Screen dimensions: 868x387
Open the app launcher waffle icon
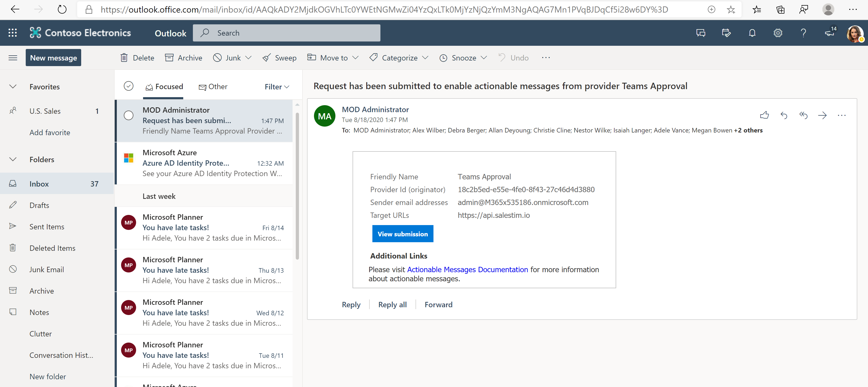click(13, 33)
